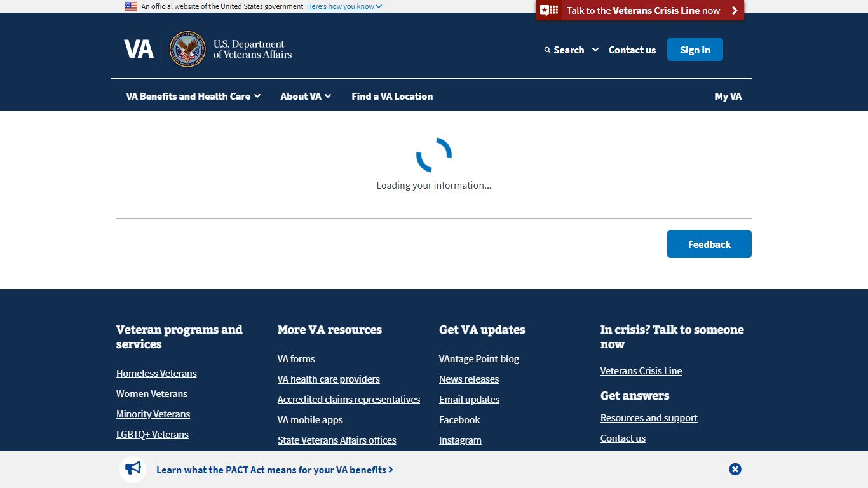Open the VA mobile apps link

pyautogui.click(x=310, y=420)
